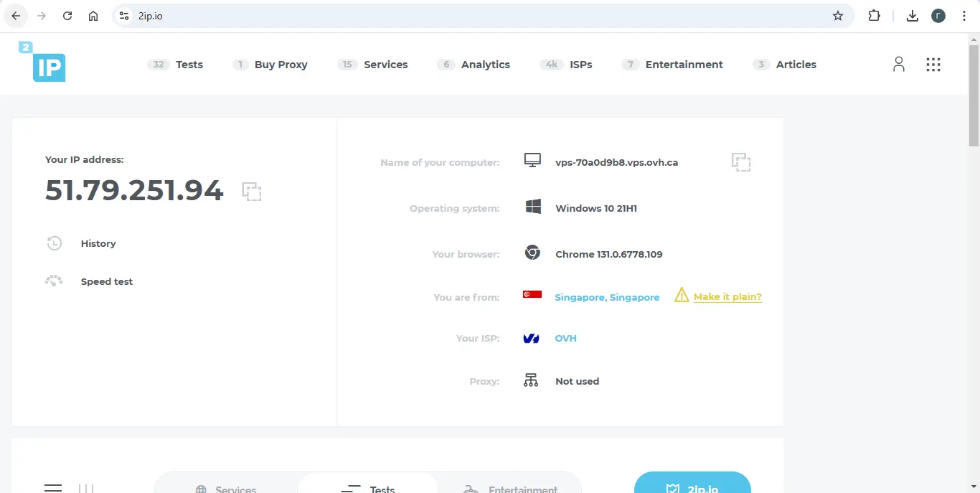The width and height of the screenshot is (980, 493).
Task: Click the "Not used" proxy status
Action: 577,381
